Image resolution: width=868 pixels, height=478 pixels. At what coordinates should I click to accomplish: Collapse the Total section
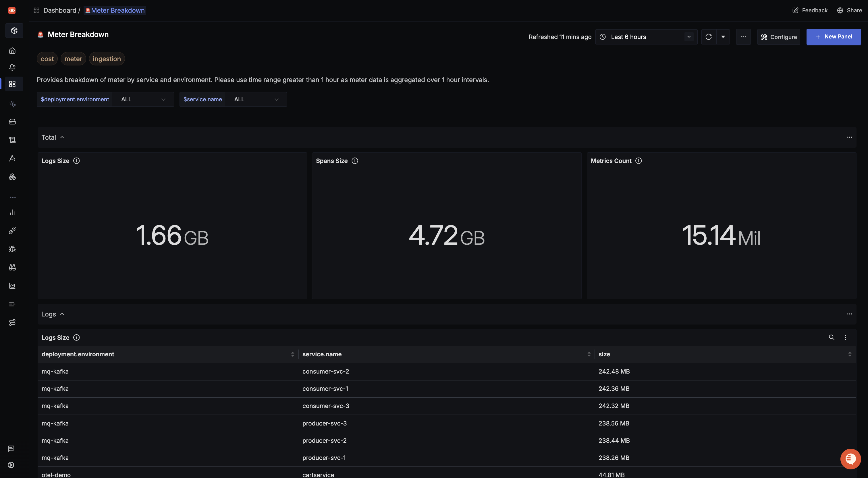click(62, 137)
